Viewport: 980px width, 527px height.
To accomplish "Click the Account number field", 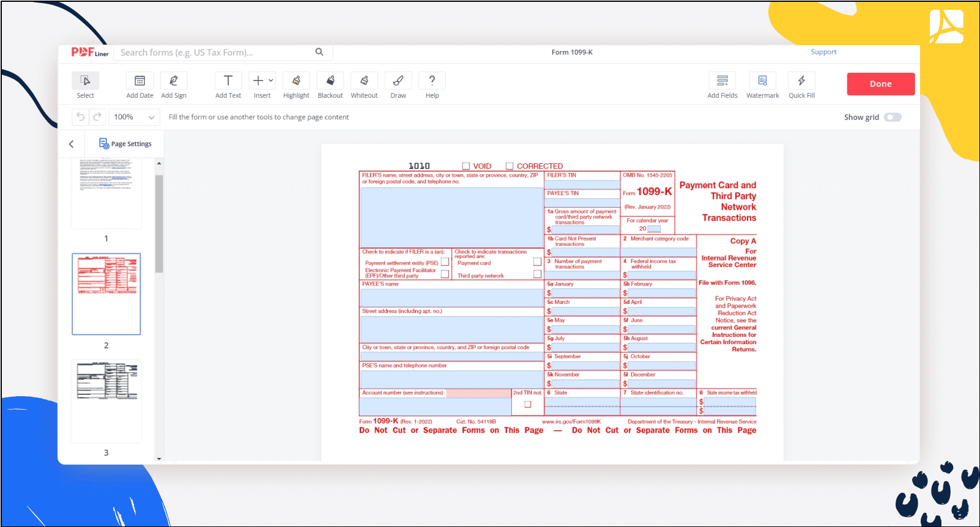I will pyautogui.click(x=436, y=407).
